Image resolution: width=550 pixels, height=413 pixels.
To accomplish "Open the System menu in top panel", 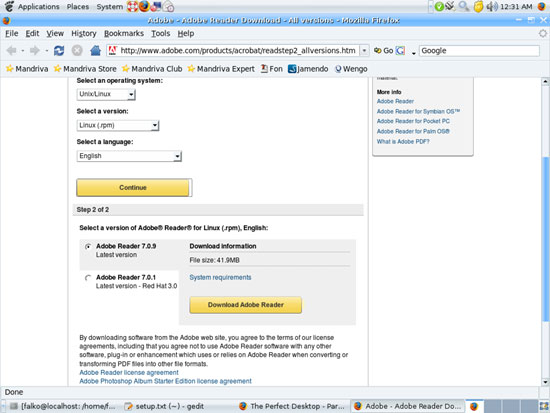I will (109, 6).
